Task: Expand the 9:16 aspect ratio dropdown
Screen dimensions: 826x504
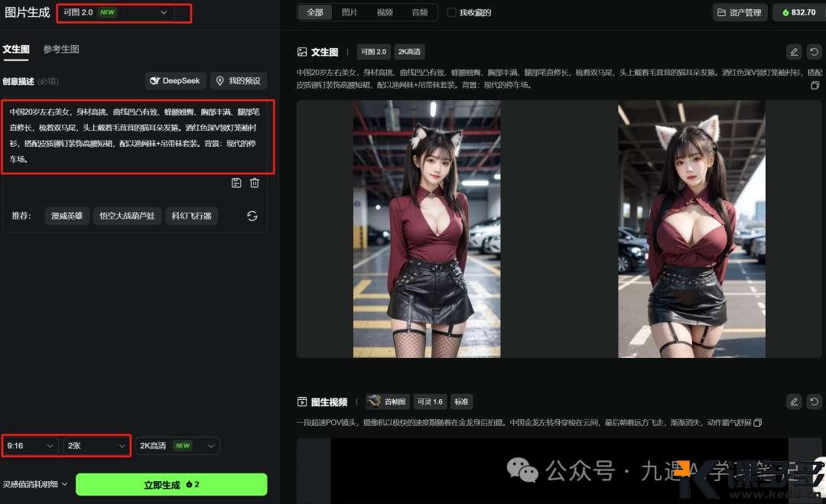Action: click(31, 445)
